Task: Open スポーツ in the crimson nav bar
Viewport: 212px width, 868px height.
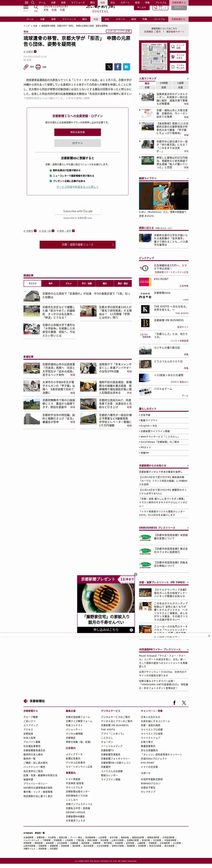Action: tap(120, 19)
